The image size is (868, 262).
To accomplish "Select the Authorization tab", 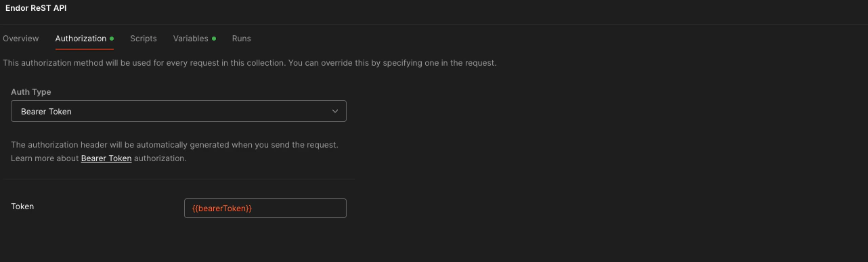I will pos(84,39).
